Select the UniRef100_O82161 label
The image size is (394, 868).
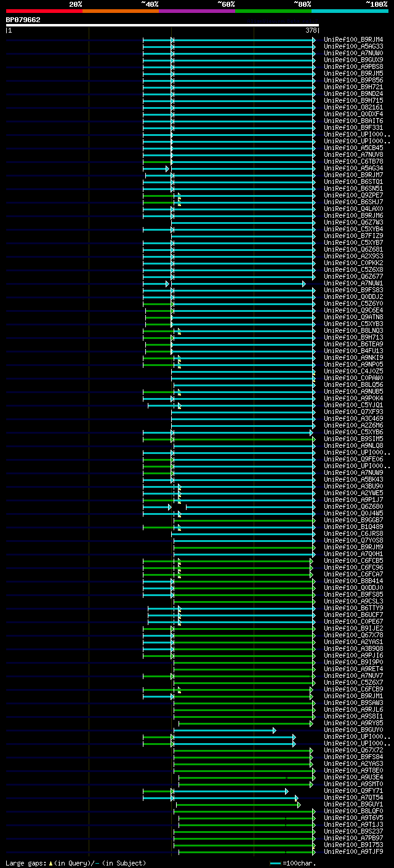353,107
